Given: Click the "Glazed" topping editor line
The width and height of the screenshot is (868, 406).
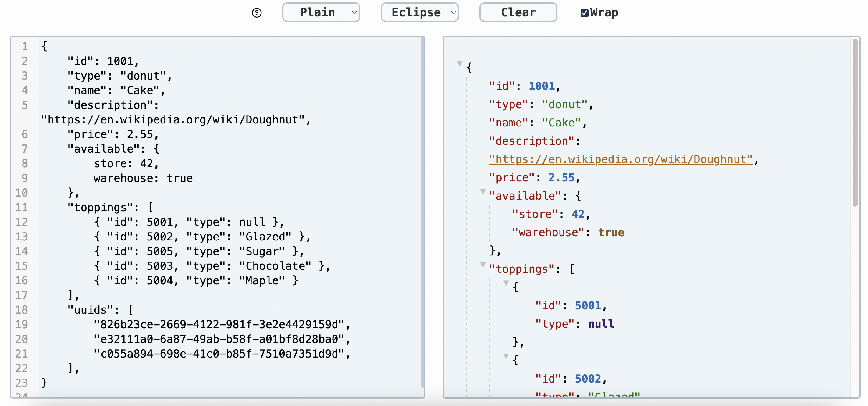Looking at the screenshot, I should (202, 237).
